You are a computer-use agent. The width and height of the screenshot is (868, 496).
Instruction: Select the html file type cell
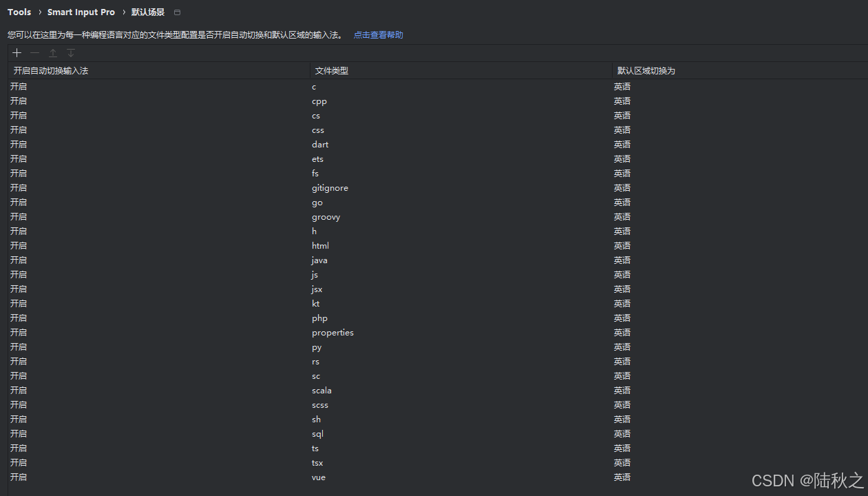[x=320, y=246]
